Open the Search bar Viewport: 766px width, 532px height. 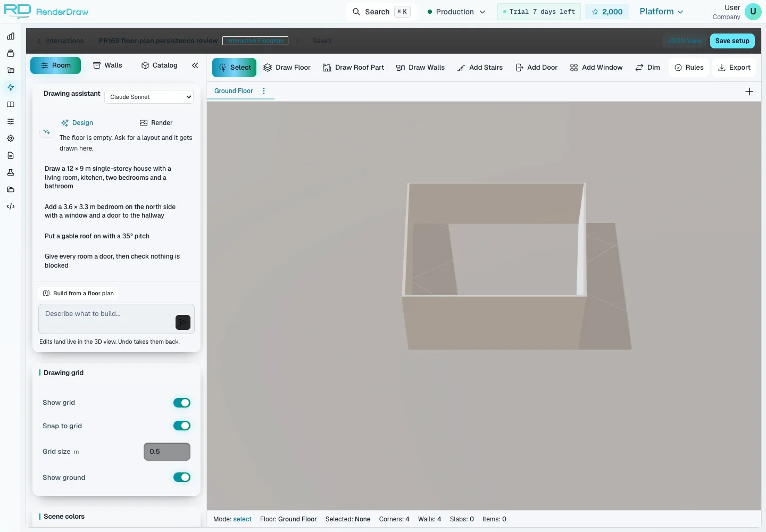click(x=381, y=12)
